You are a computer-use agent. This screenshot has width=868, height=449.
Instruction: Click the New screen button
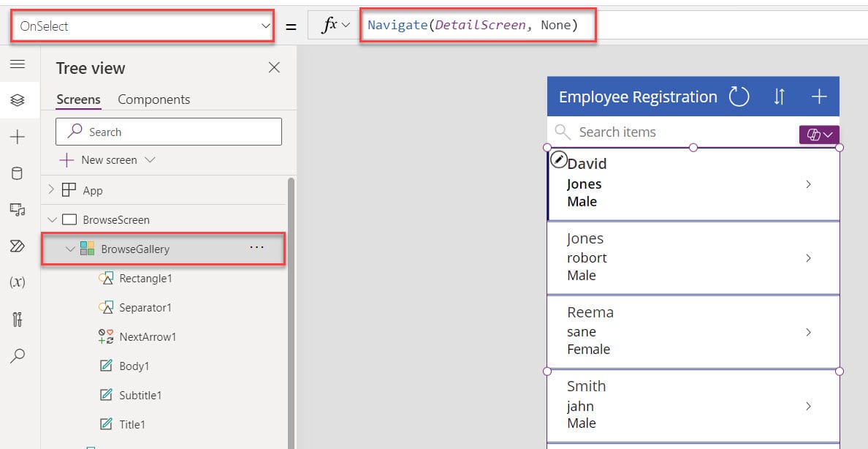pos(99,160)
